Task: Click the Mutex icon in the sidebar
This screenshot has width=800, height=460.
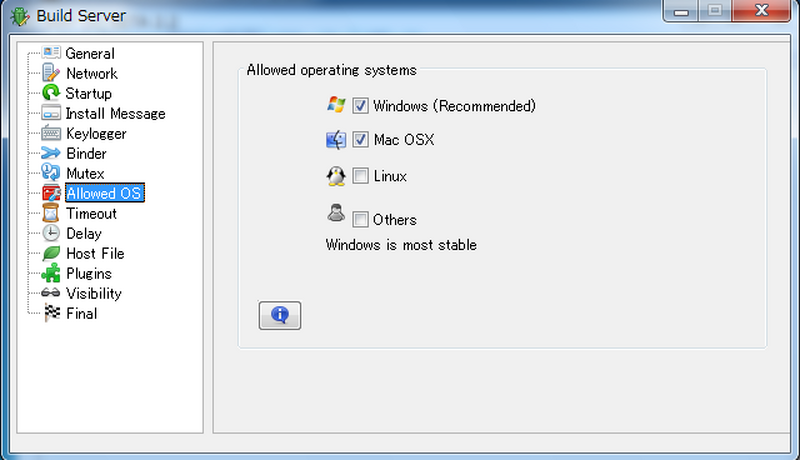Action: click(51, 174)
